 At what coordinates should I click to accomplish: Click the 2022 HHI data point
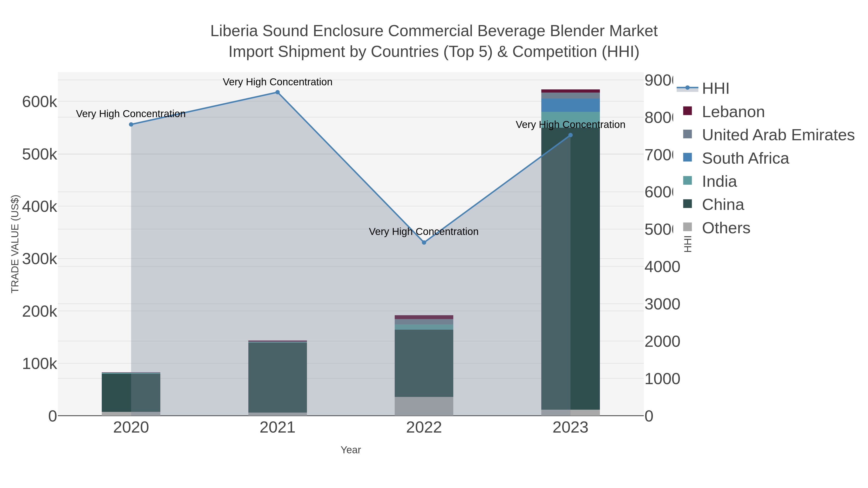[424, 242]
